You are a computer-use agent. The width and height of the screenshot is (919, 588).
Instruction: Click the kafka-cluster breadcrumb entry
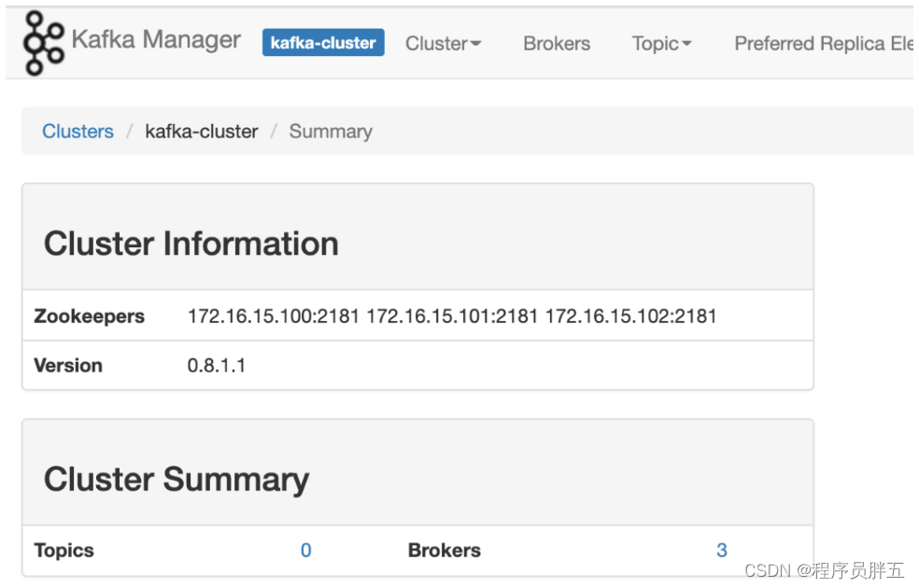202,132
